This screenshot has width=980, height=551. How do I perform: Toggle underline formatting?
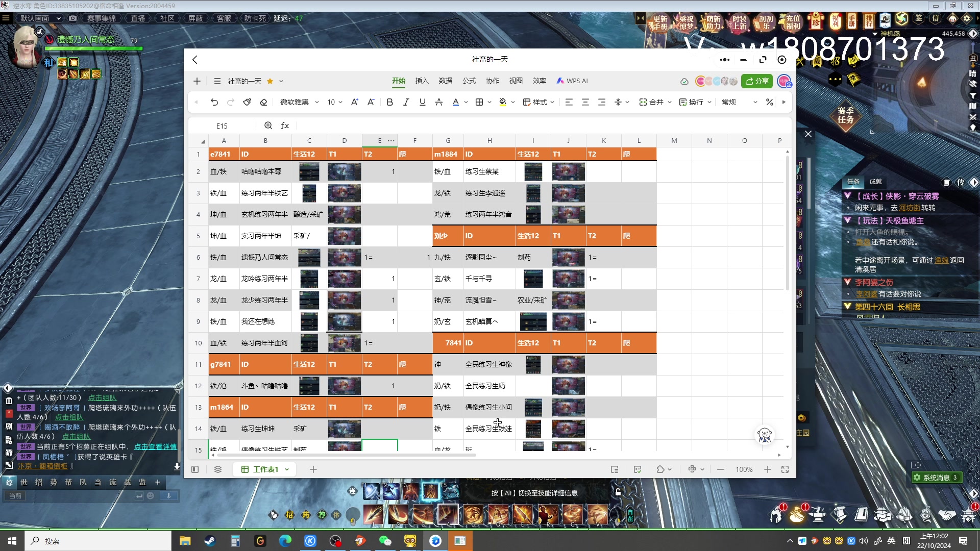[423, 102]
